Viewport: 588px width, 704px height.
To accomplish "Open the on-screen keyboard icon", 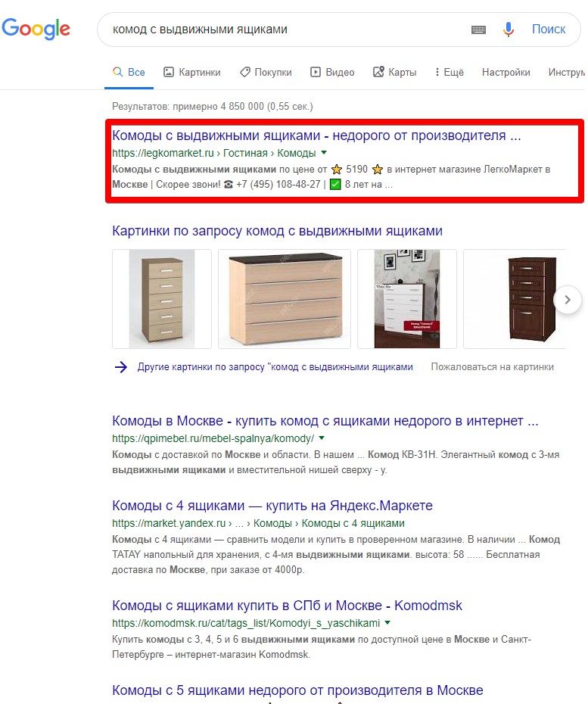I will pyautogui.click(x=478, y=30).
